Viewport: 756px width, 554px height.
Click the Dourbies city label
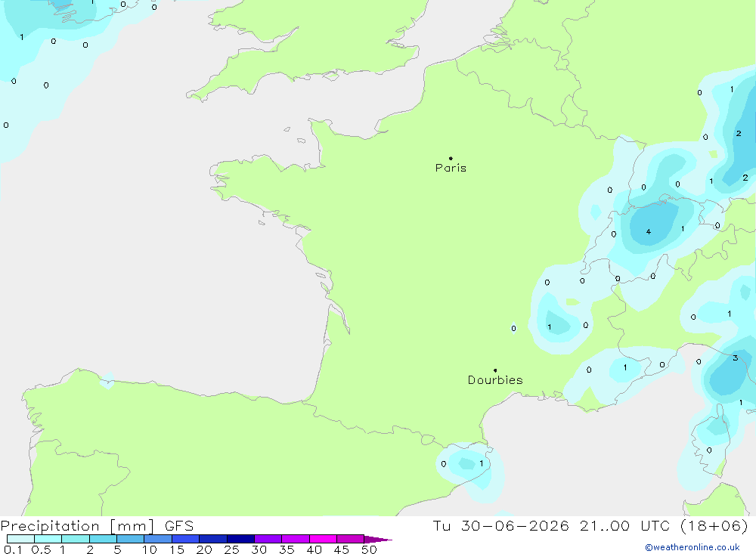[495, 380]
